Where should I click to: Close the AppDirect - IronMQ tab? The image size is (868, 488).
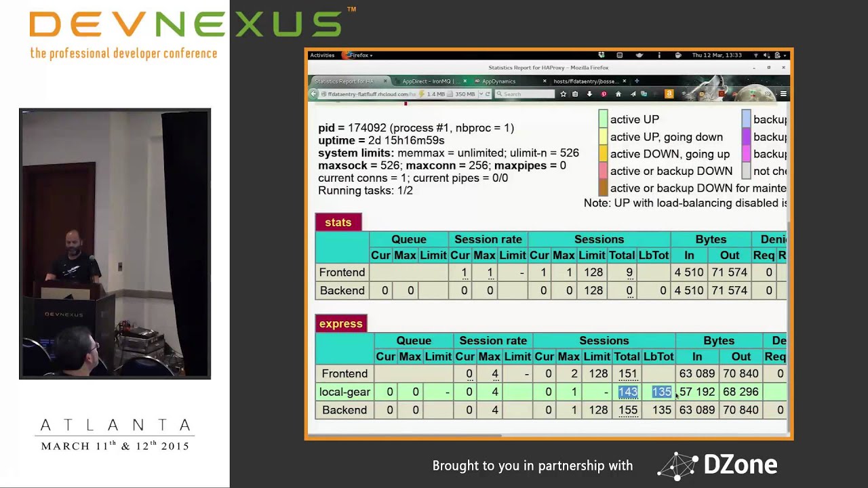(x=465, y=81)
